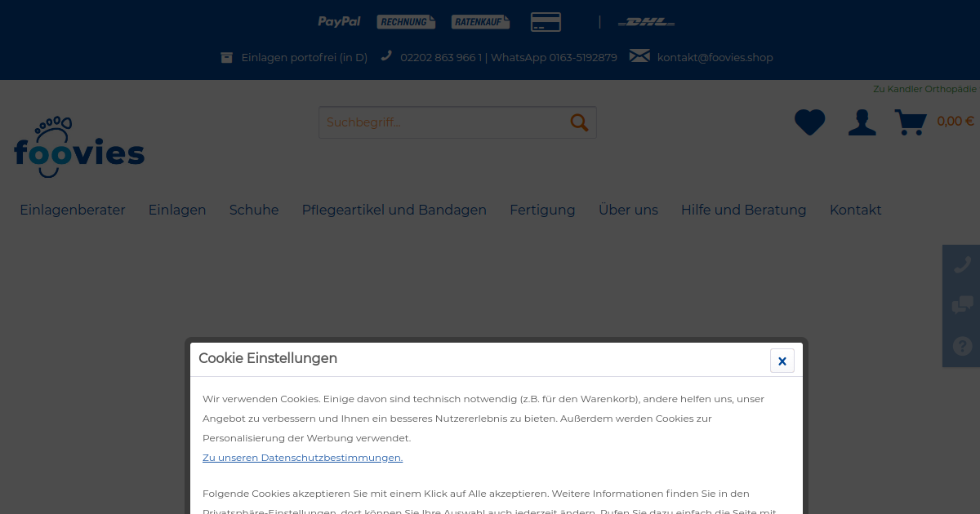
Task: Click the side panel chat icon
Action: click(962, 305)
